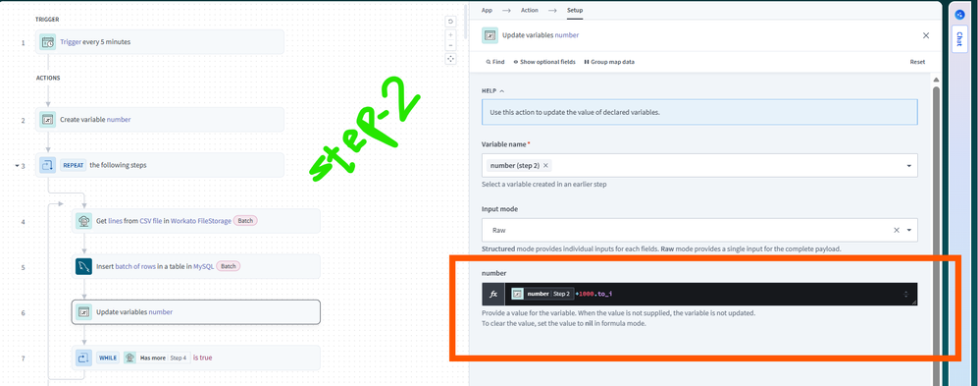Screen dimensions: 980x386
Task: Click the Trigger link in step 1
Action: (x=71, y=42)
